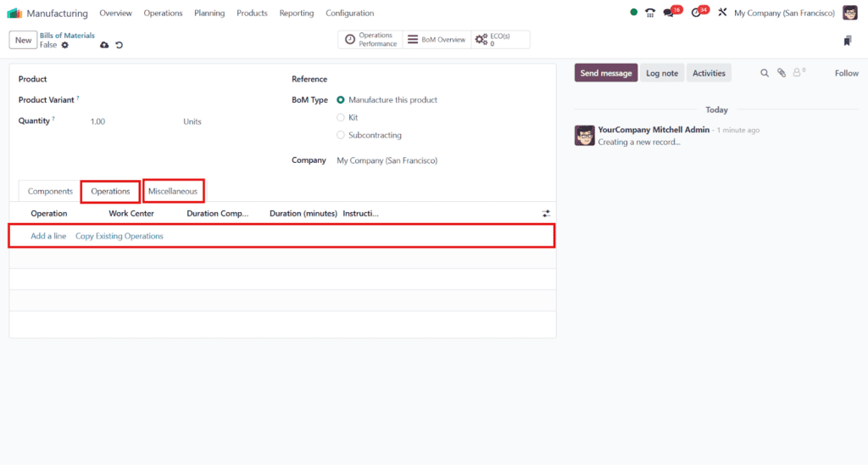
Task: Open the Products menu
Action: point(252,13)
